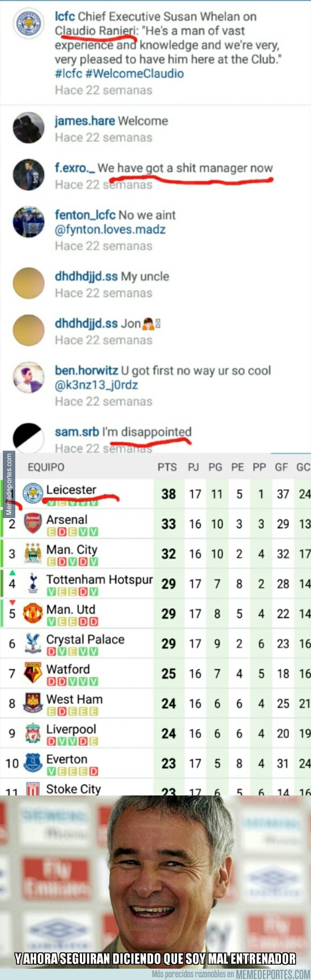Select the EQUIPO column header

[46, 468]
